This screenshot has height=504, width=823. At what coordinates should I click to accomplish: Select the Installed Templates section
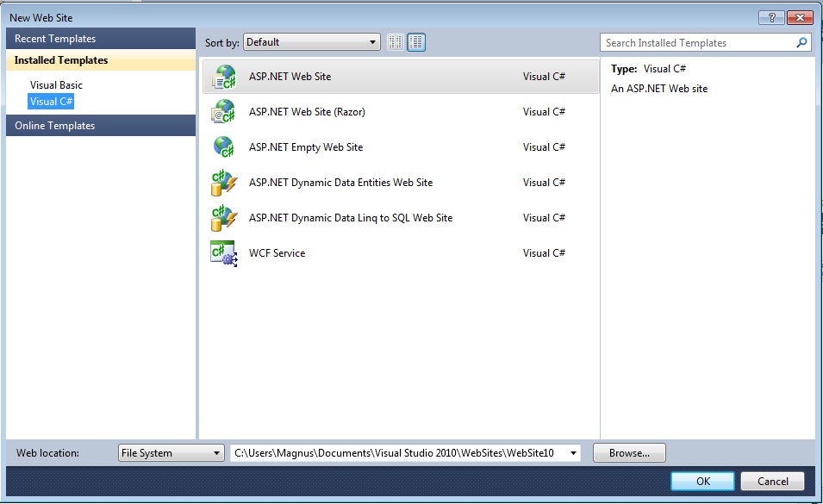(x=101, y=60)
